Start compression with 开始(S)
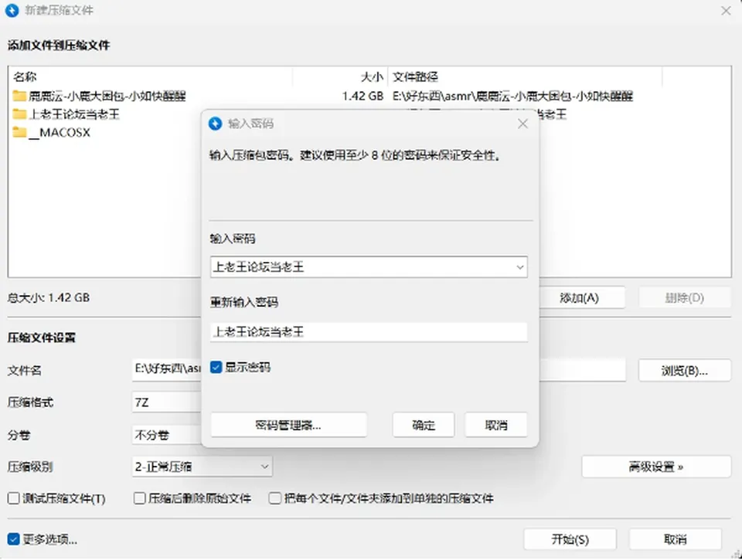This screenshot has height=560, width=742. (x=570, y=539)
